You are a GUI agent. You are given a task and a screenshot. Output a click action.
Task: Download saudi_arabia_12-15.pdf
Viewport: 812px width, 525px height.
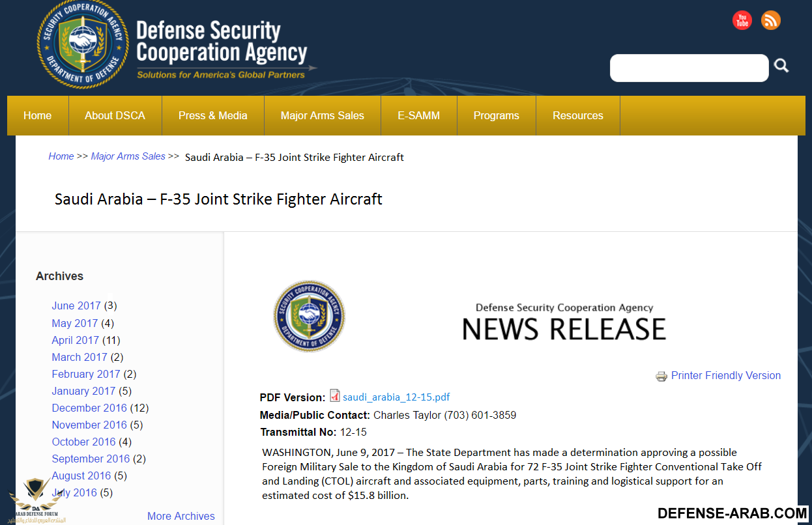[x=396, y=397]
